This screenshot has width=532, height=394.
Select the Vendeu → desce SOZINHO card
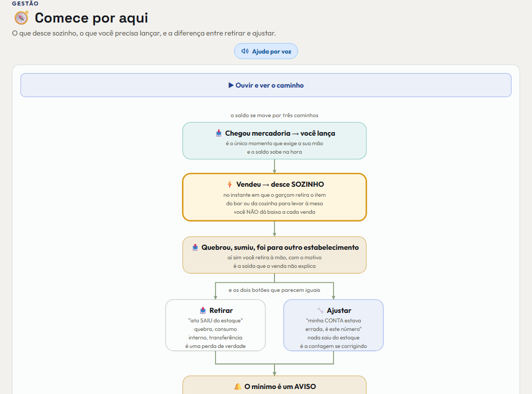tap(274, 197)
